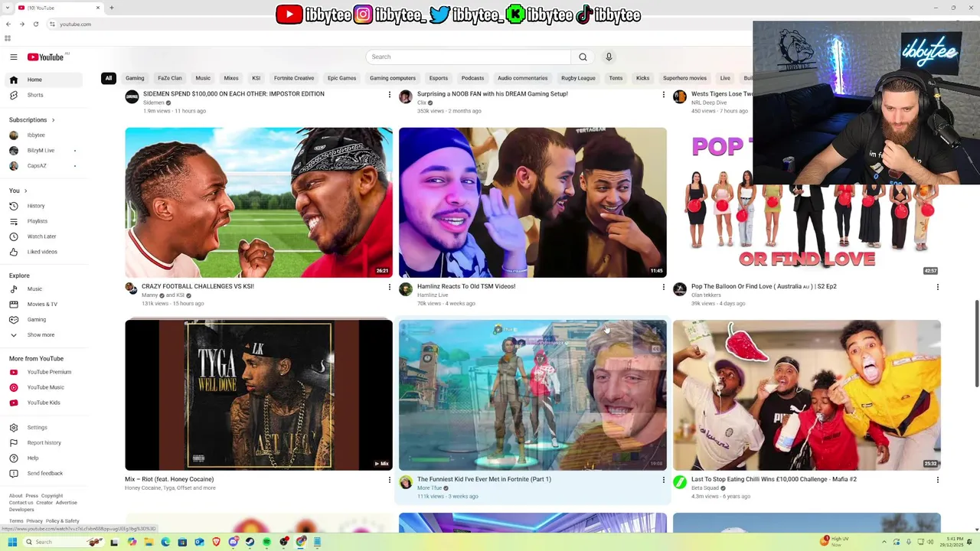Open Sidemen channel link

click(154, 103)
